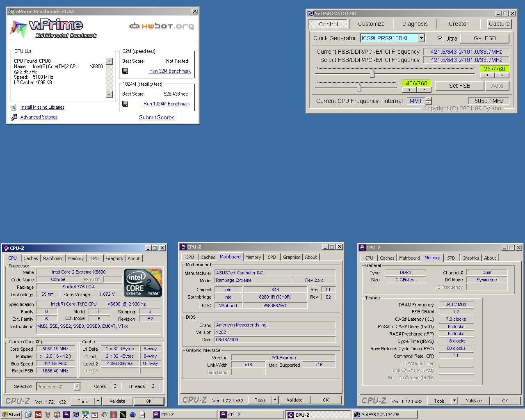The width and height of the screenshot is (525, 420).
Task: Click the lower slider thumb in SetFSB
Action: [x=359, y=87]
